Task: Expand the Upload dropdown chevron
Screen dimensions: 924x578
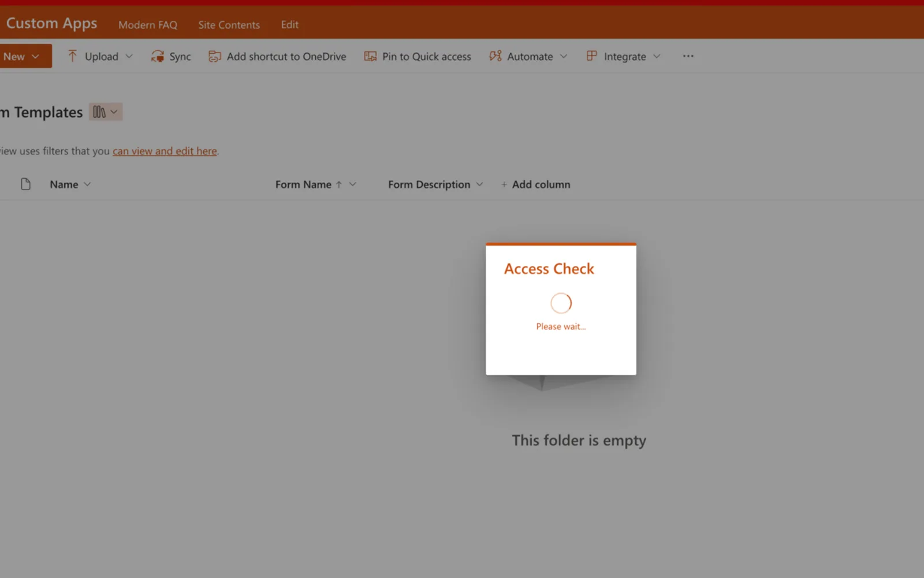Action: (129, 56)
